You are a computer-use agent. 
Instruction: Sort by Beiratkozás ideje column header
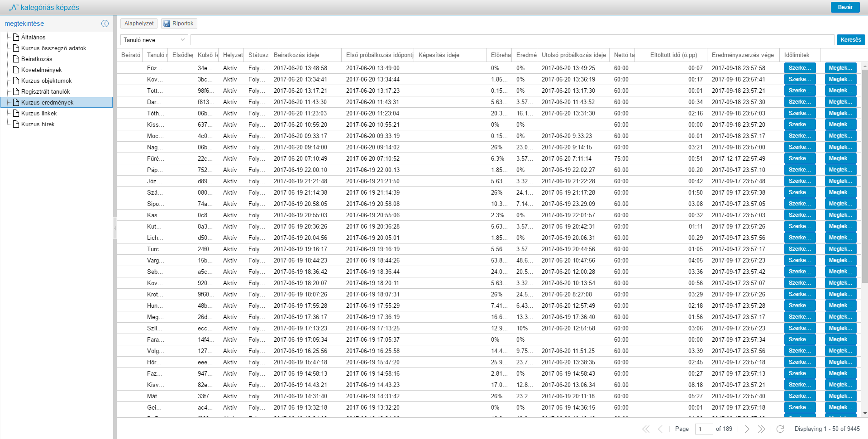pyautogui.click(x=296, y=55)
